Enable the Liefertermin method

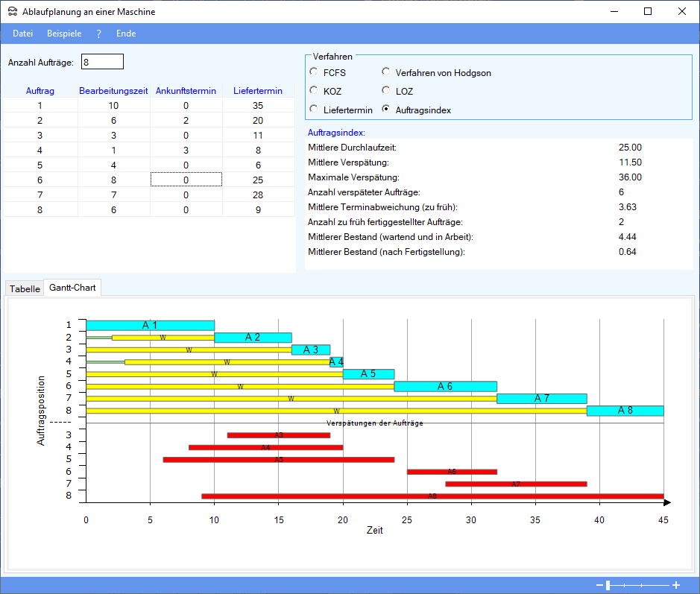(x=314, y=110)
